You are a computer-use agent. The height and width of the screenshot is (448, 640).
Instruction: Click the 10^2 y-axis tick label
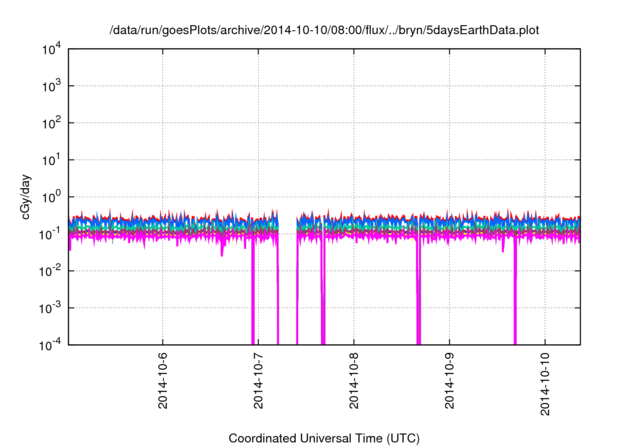pyautogui.click(x=52, y=124)
